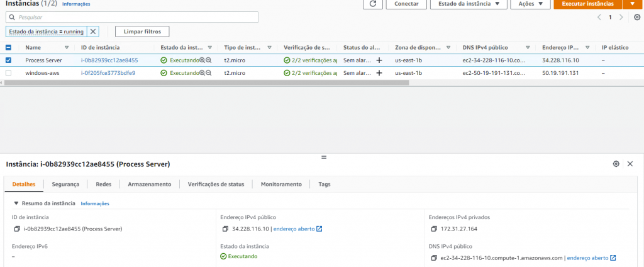Click the Pesquisar search field

coord(132,17)
